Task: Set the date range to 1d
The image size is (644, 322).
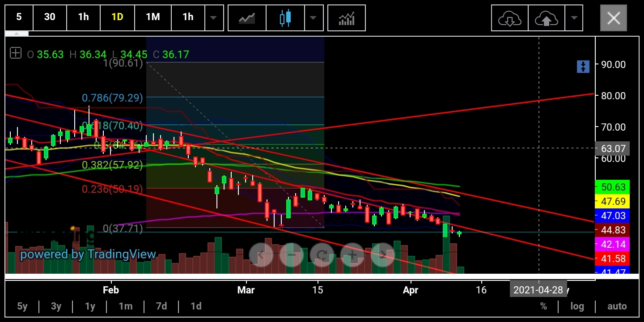Action: coord(196,306)
